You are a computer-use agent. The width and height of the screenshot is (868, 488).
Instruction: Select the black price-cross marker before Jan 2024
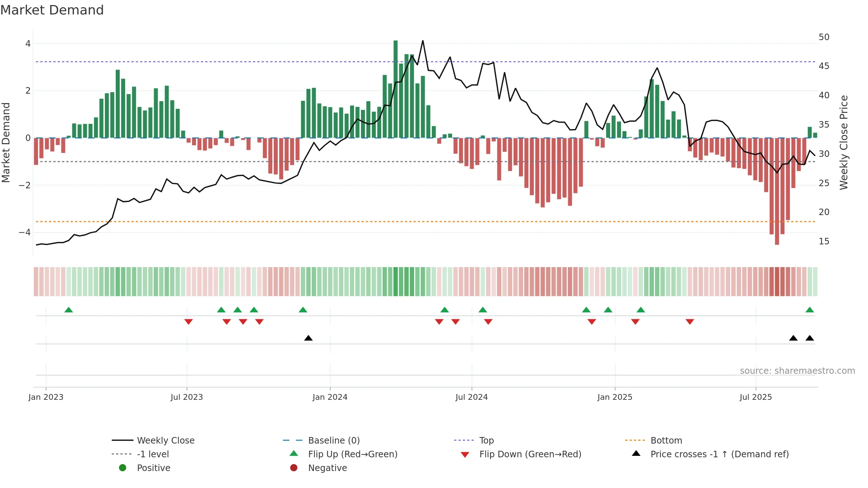tap(309, 338)
